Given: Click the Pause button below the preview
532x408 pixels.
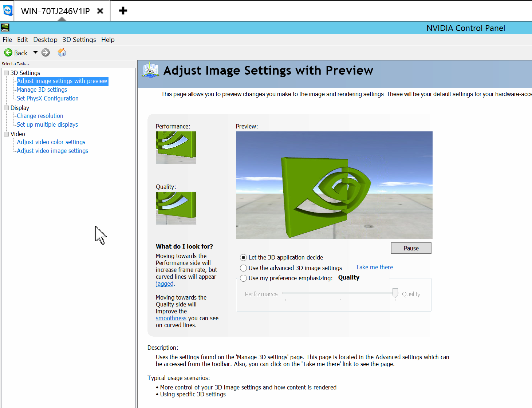Looking at the screenshot, I should (x=411, y=248).
